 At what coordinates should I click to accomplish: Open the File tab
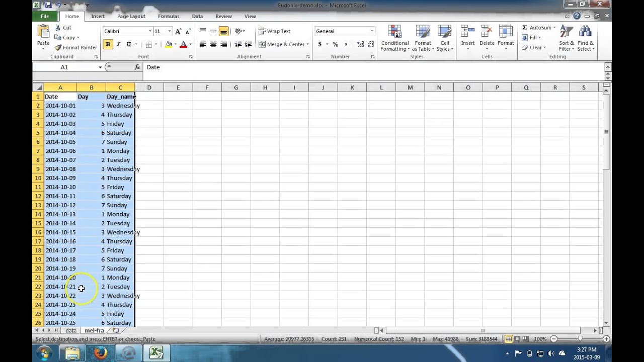[45, 16]
